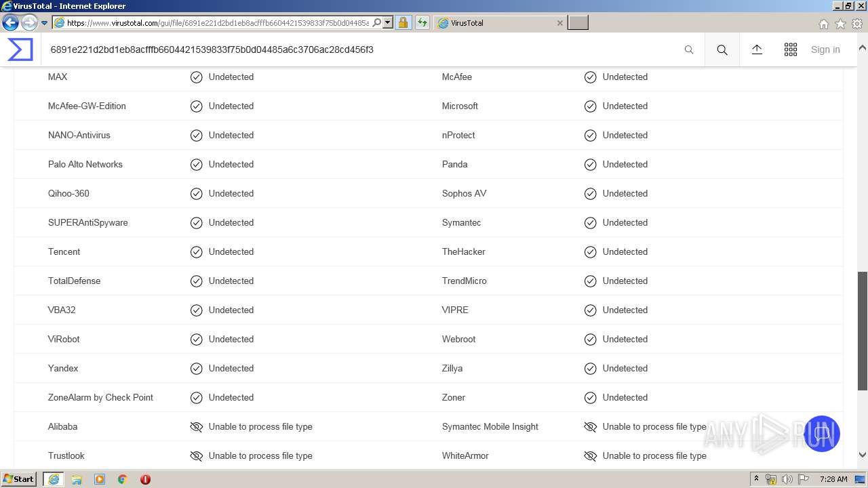The image size is (868, 488).
Task: Click the VirusTotal logo icon
Action: point(20,49)
